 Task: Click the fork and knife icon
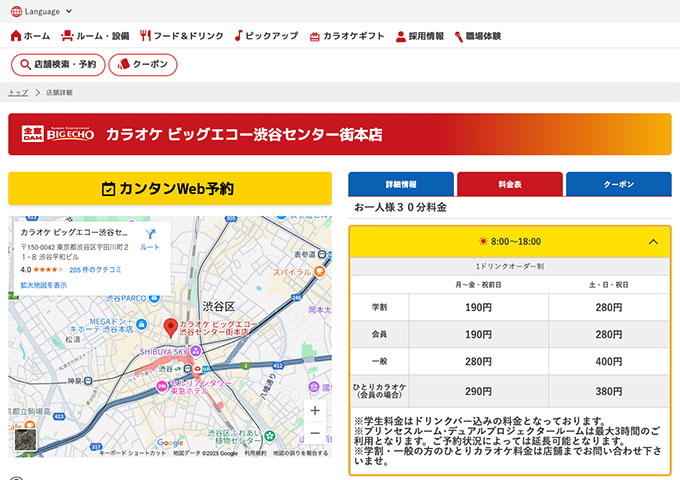point(145,36)
